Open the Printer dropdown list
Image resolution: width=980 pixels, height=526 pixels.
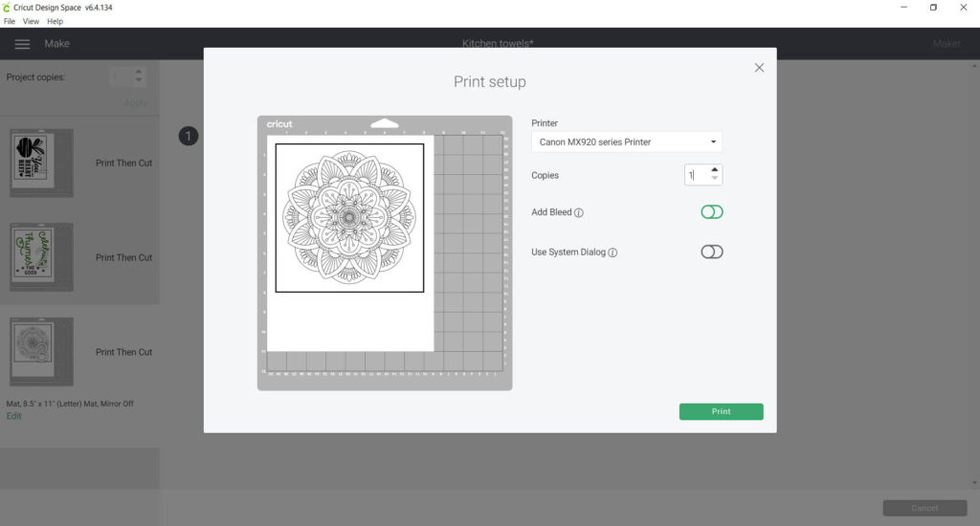coord(627,142)
